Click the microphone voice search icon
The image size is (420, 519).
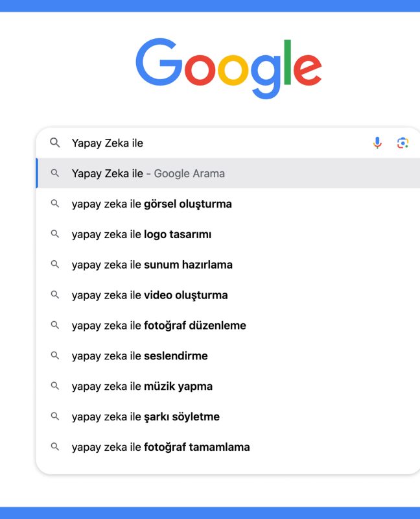(x=377, y=143)
